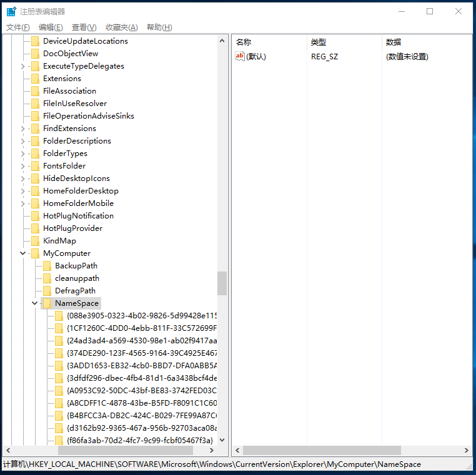Open the 文件(F) menu
Viewport: 476px width, 475px height.
click(18, 27)
